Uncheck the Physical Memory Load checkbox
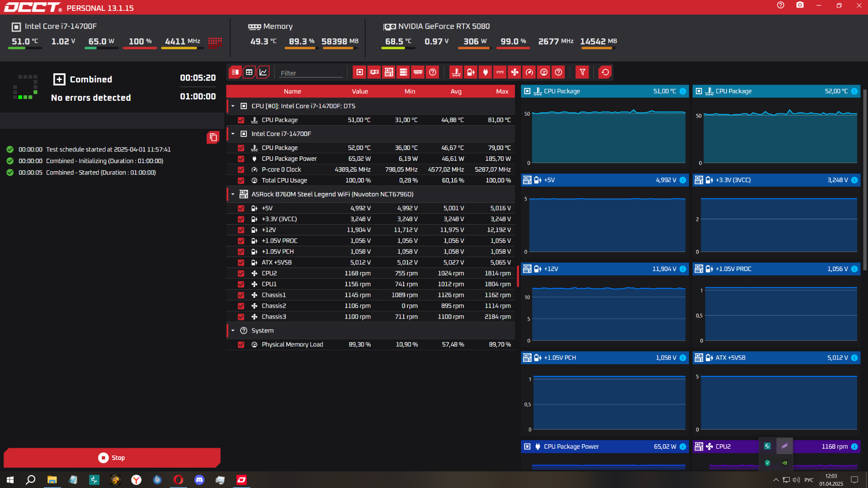Screen dimensions: 868x488 tap(241, 345)
